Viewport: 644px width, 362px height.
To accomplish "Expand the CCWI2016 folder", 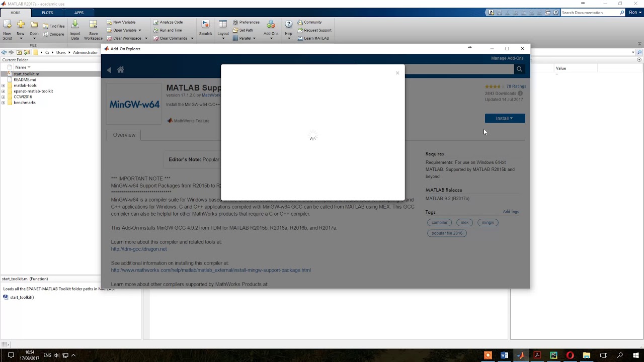I will pyautogui.click(x=3, y=97).
